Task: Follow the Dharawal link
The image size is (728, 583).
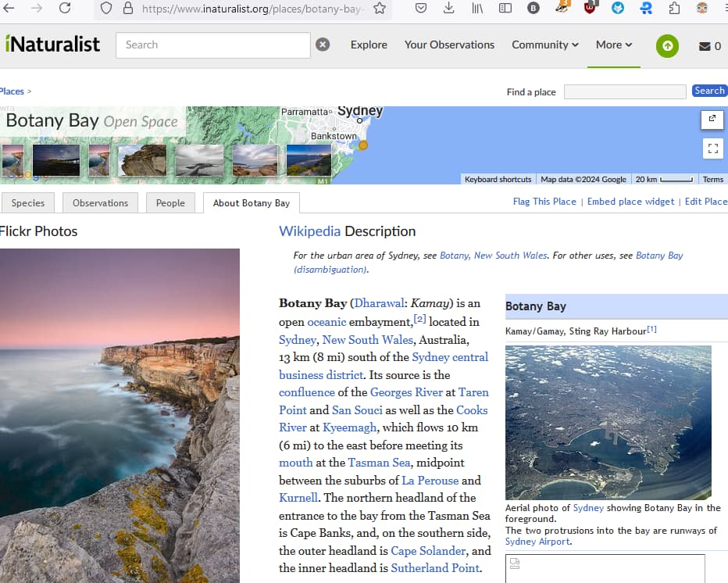Action: (379, 303)
